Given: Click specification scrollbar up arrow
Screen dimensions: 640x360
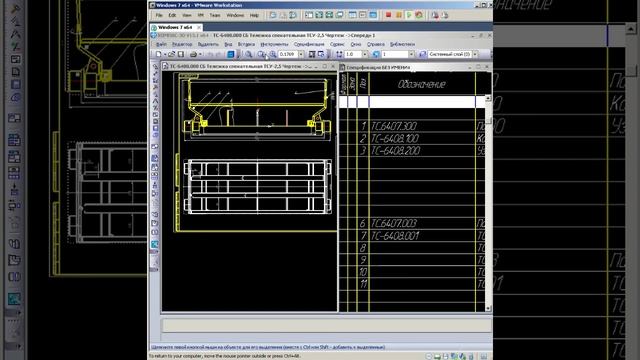Looking at the screenshot, I should tap(488, 98).
